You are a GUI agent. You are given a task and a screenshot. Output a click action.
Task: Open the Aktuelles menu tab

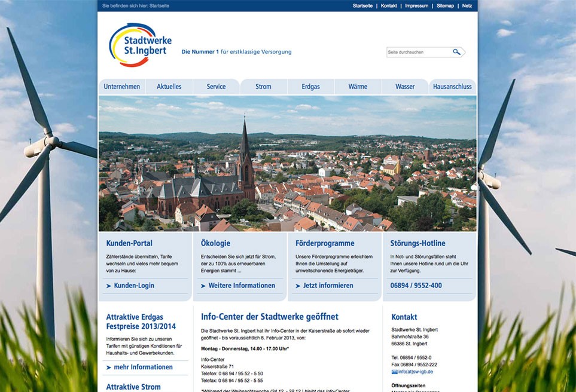(169, 87)
